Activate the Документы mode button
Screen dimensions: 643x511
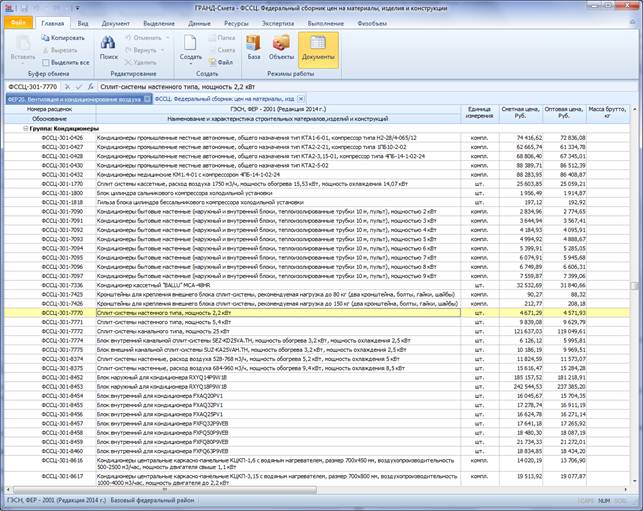(318, 44)
